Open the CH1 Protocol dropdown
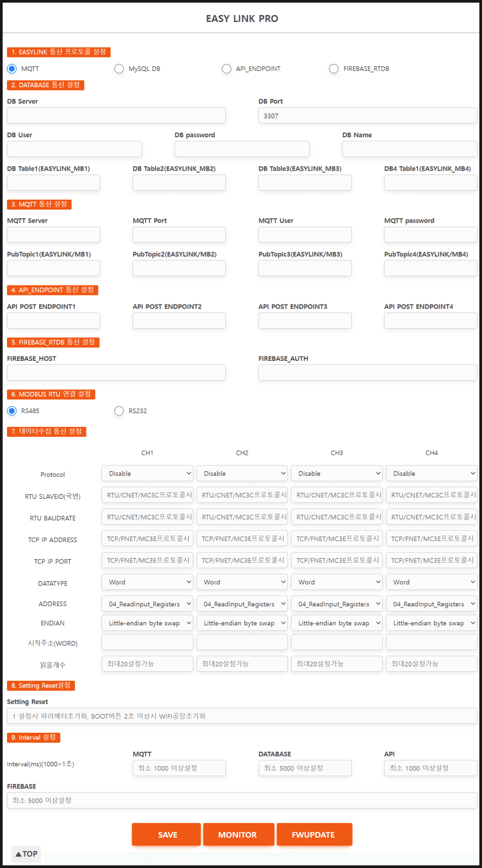Image resolution: width=482 pixels, height=868 pixels. pos(147,473)
